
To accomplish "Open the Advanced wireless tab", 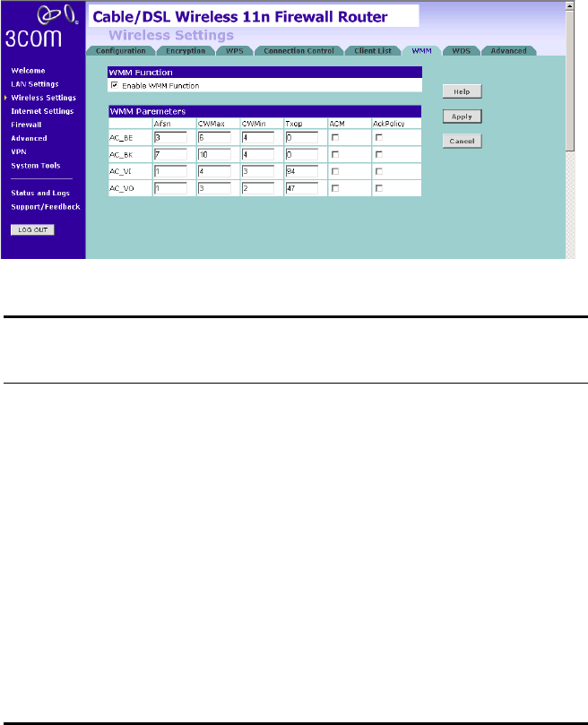I will point(508,51).
